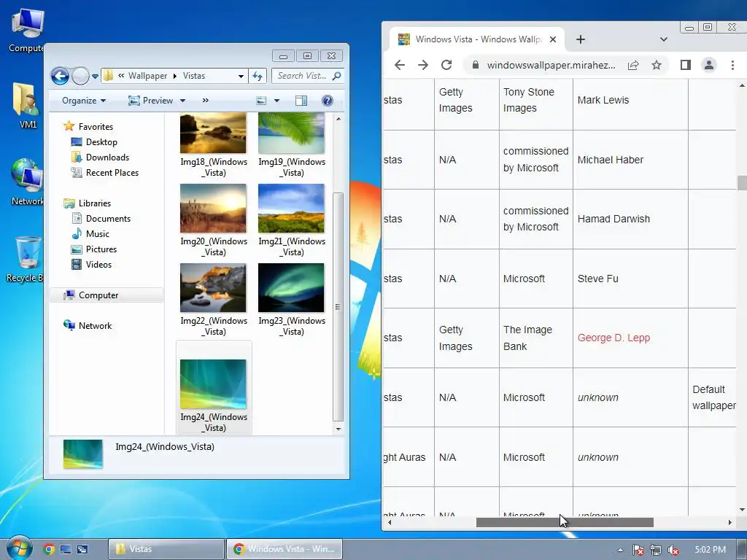Screen dimensions: 747x560
Task: Open the Organize menu
Action: [84, 101]
